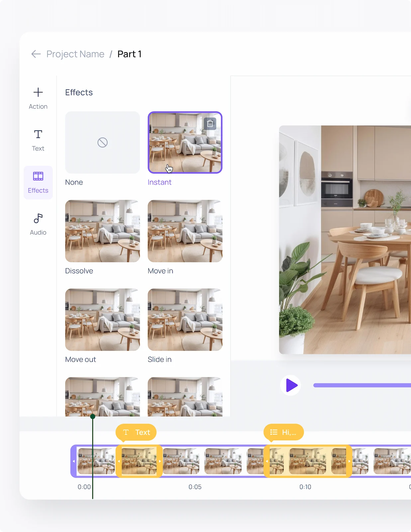The width and height of the screenshot is (411, 532).
Task: Go back using the left arrow icon
Action: coord(36,54)
